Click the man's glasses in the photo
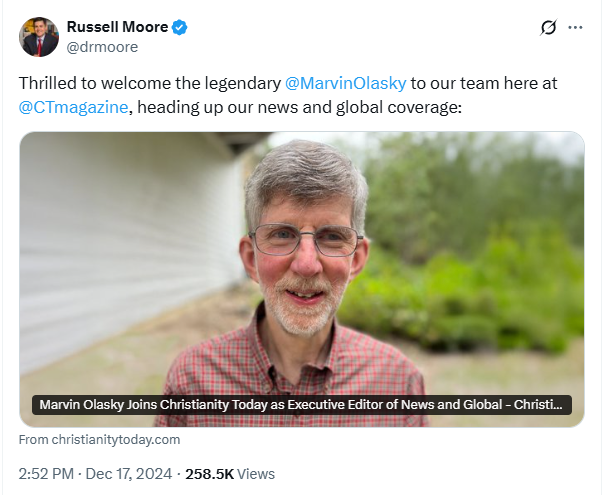Screen dimensions: 602x495 (x=305, y=239)
